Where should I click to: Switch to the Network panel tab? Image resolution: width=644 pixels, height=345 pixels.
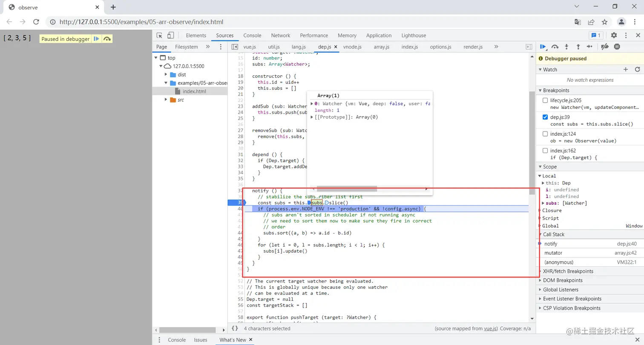pos(280,35)
